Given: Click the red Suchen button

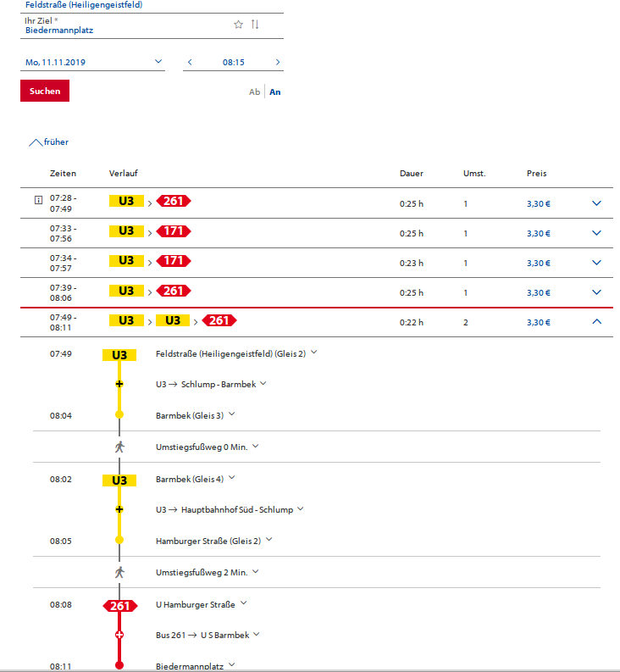Looking at the screenshot, I should (x=45, y=91).
